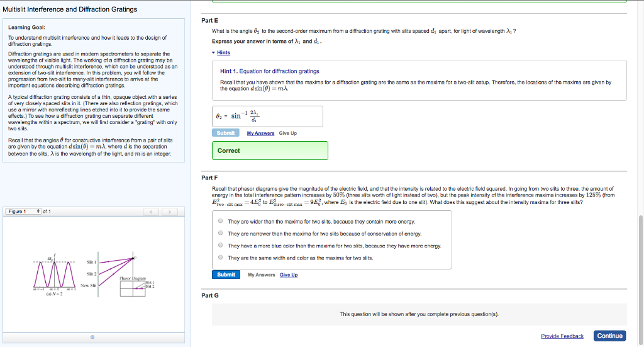
Task: Submit the Part F answer
Action: click(x=226, y=275)
